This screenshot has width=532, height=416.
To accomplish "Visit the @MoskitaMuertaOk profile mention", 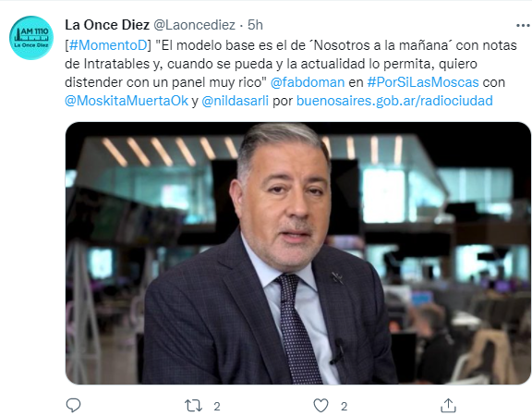I will click(127, 101).
